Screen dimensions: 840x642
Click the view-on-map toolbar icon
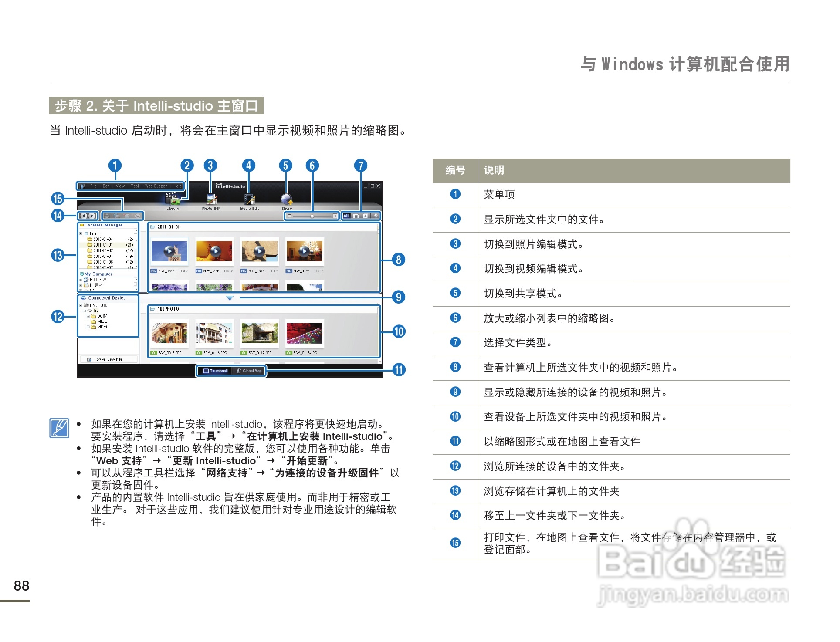[116, 216]
